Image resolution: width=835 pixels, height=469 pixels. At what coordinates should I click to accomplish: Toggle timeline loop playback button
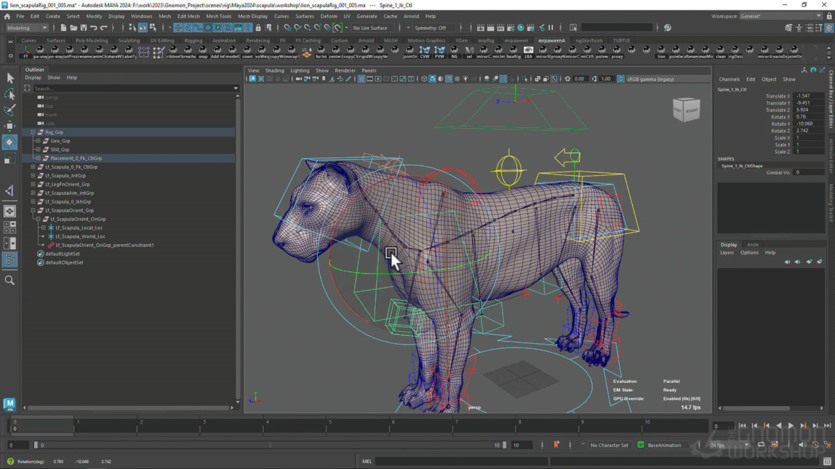click(x=761, y=445)
